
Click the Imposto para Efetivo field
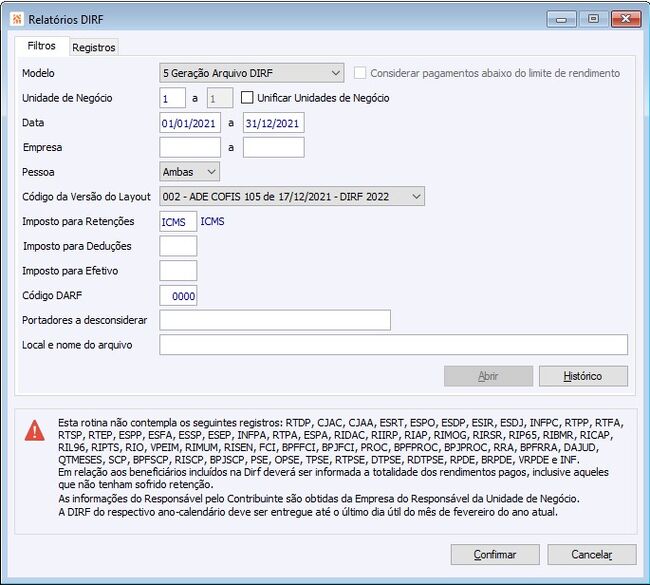point(178,271)
